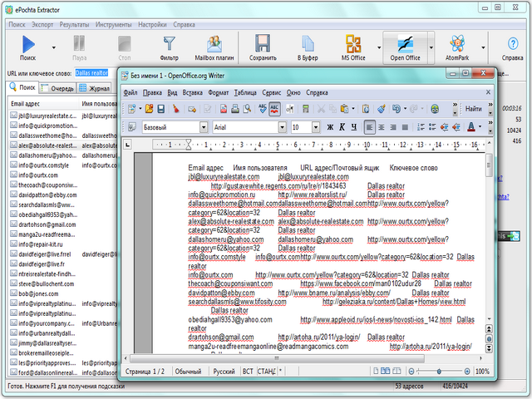Toggle bulleted list in Writer
Viewport: 532px width, 399px height.
tap(432, 127)
